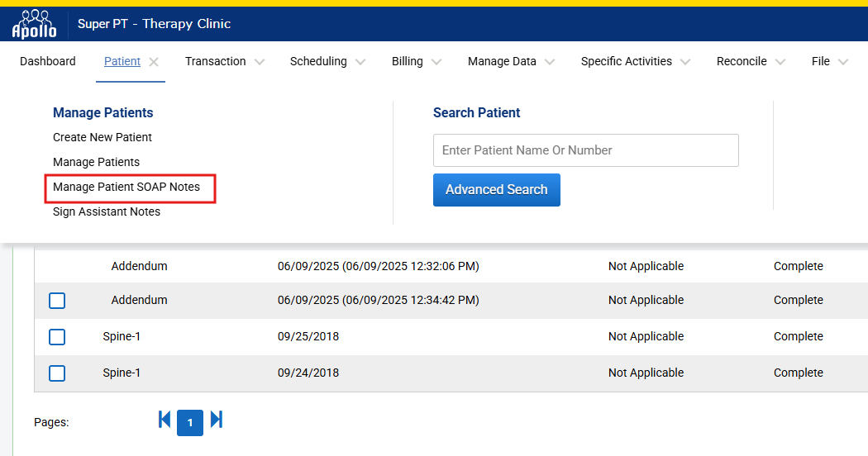Tick checkbox for Spine-1 09/24/2018 row
Viewport: 868px width, 456px height.
[57, 373]
